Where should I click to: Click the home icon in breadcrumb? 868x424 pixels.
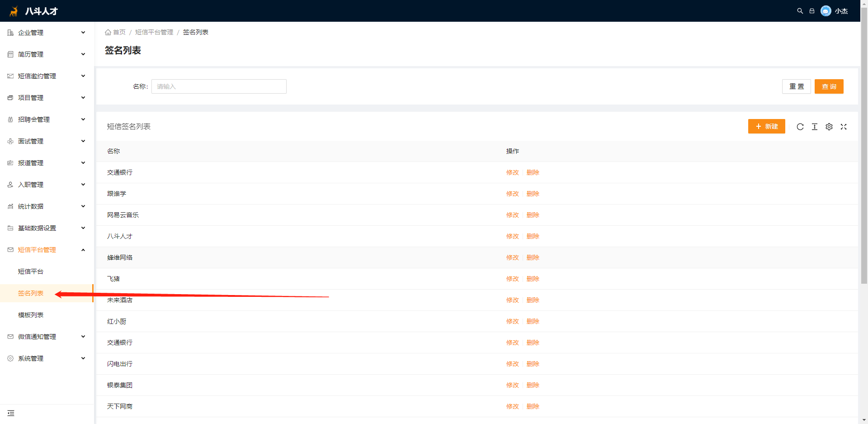108,32
